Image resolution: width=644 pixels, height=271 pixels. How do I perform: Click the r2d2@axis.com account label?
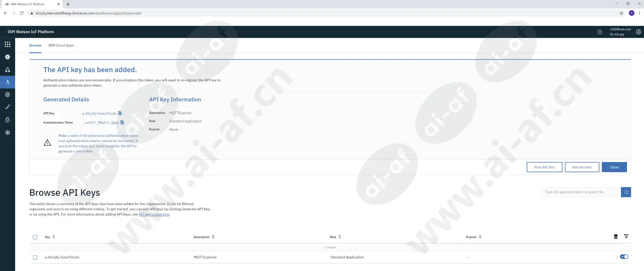tap(620, 29)
